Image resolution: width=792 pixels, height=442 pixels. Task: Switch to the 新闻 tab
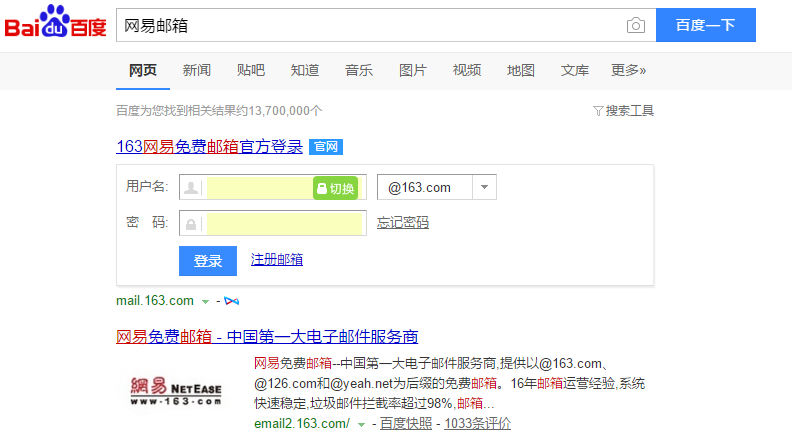coord(196,70)
